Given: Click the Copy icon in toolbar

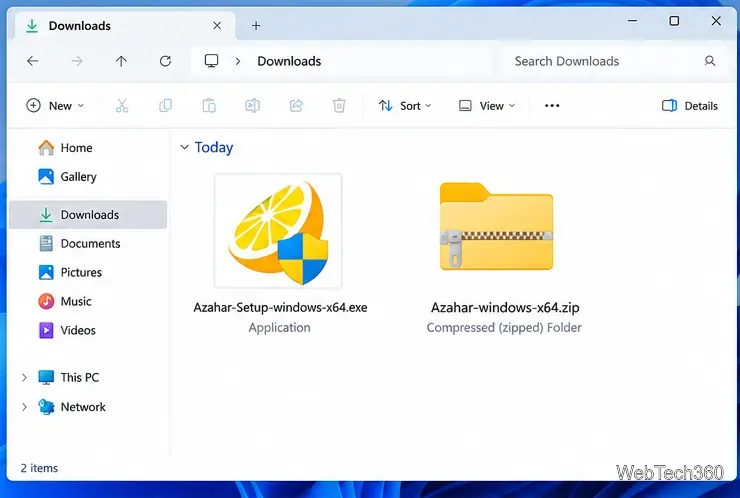Looking at the screenshot, I should pyautogui.click(x=166, y=106).
